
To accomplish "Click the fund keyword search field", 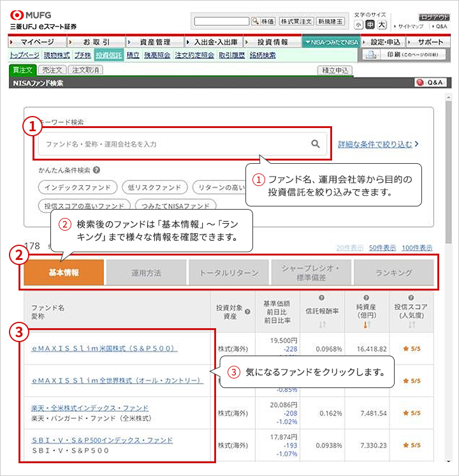I will point(182,143).
